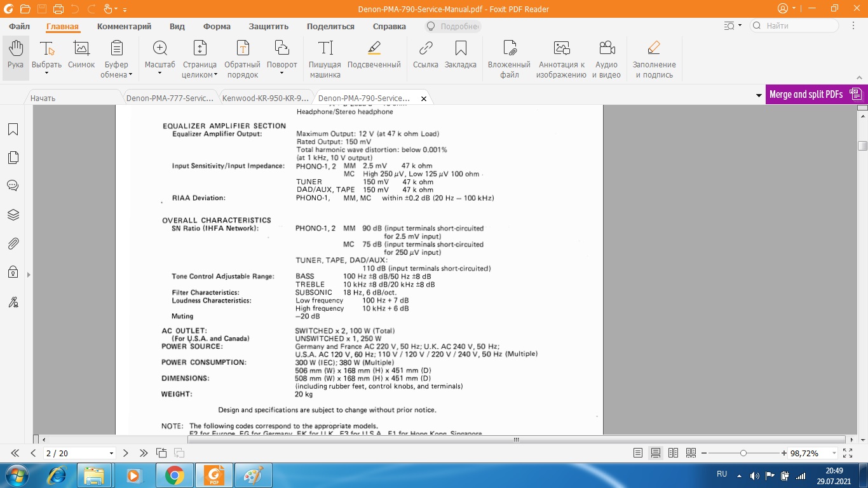Image resolution: width=868 pixels, height=488 pixels.
Task: Expand the Выбрать select tool dropdown
Action: coord(46,72)
